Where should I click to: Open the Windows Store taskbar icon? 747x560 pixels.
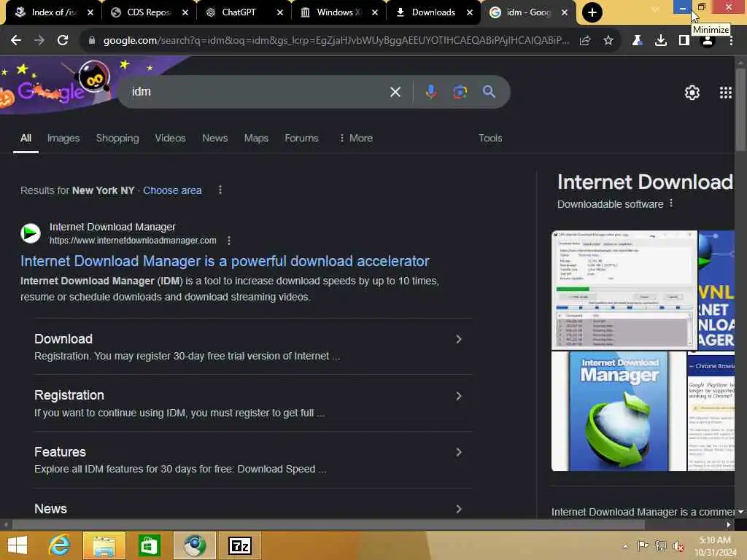pyautogui.click(x=149, y=545)
